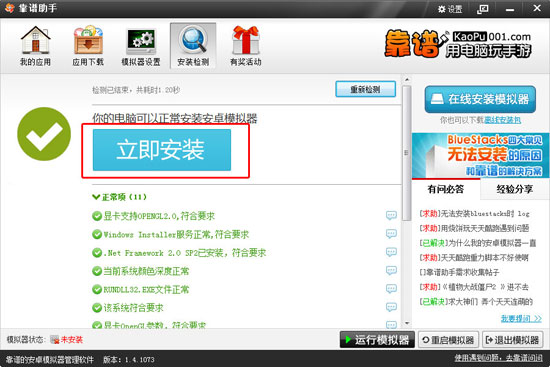Click large green checkmark status icon

click(x=44, y=134)
